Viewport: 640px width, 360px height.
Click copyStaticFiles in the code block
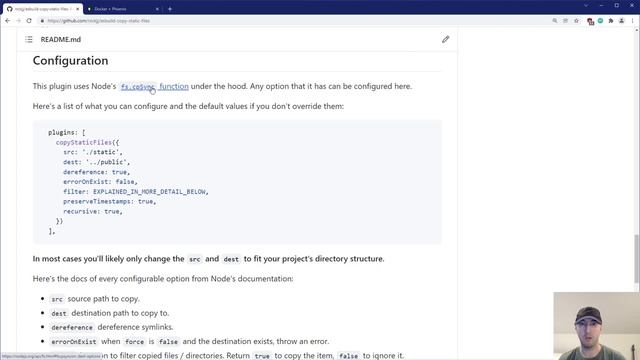click(84, 142)
